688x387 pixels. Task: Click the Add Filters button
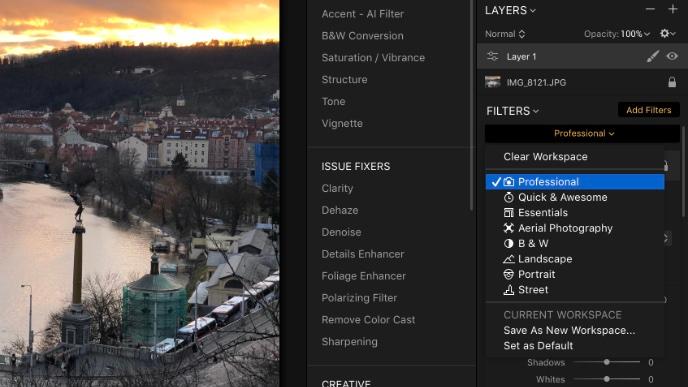[649, 110]
